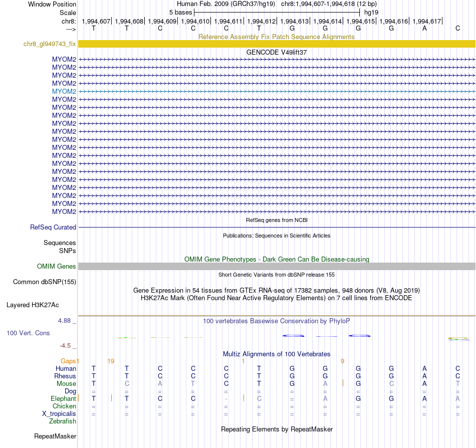Screen dimensions: 476x448
Task: Click the Dog alignment row label
Action: coord(70,391)
